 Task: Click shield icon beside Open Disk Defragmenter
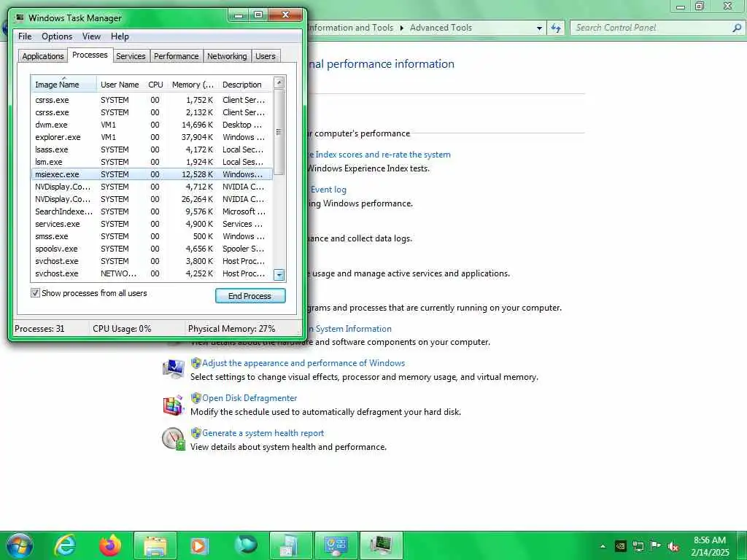coord(196,397)
